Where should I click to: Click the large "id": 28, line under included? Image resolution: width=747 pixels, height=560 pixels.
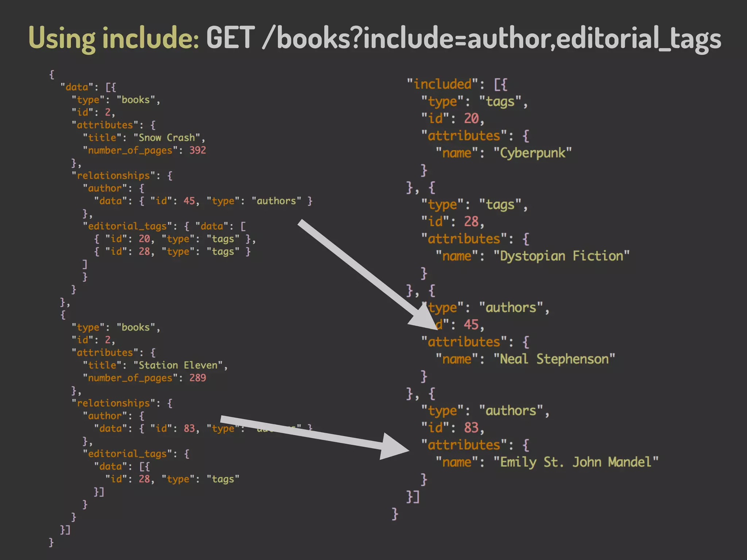(x=453, y=221)
